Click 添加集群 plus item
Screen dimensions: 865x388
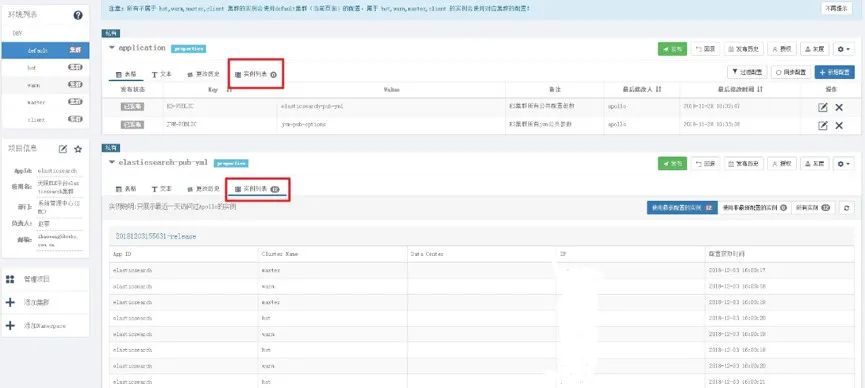[45, 302]
